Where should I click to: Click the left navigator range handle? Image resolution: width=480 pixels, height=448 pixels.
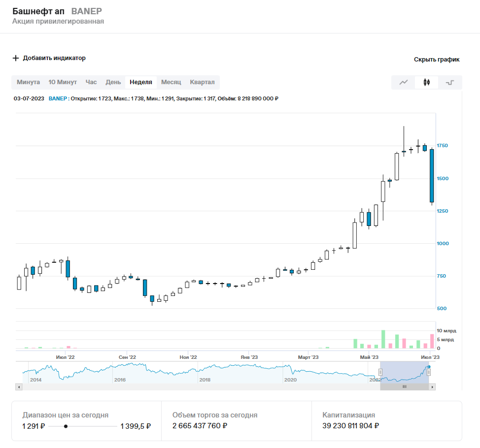tap(380, 372)
